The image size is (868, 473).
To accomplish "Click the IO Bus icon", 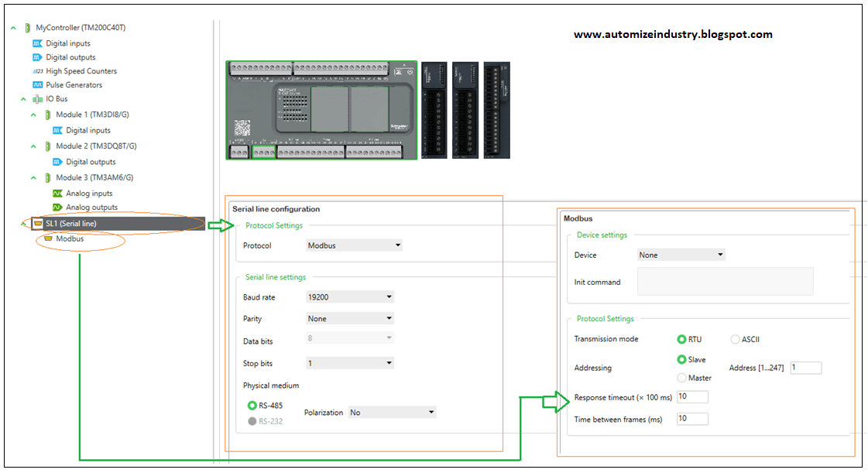I will [38, 99].
